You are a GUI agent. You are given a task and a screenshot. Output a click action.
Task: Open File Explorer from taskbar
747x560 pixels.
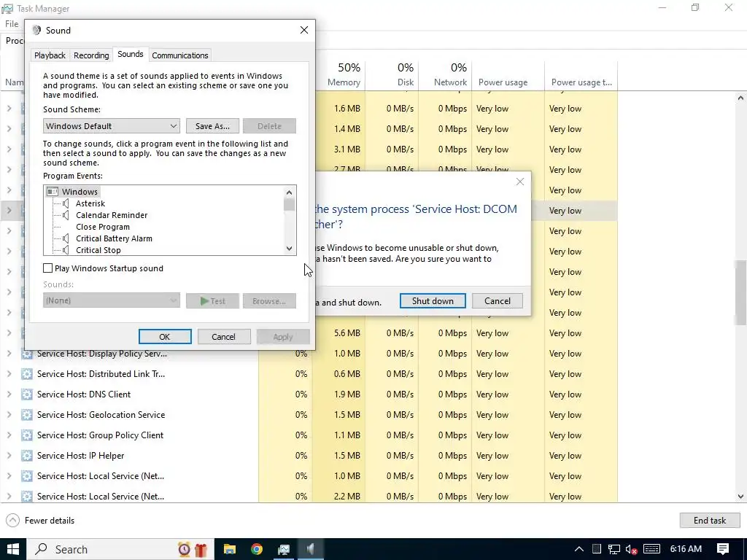[230, 549]
